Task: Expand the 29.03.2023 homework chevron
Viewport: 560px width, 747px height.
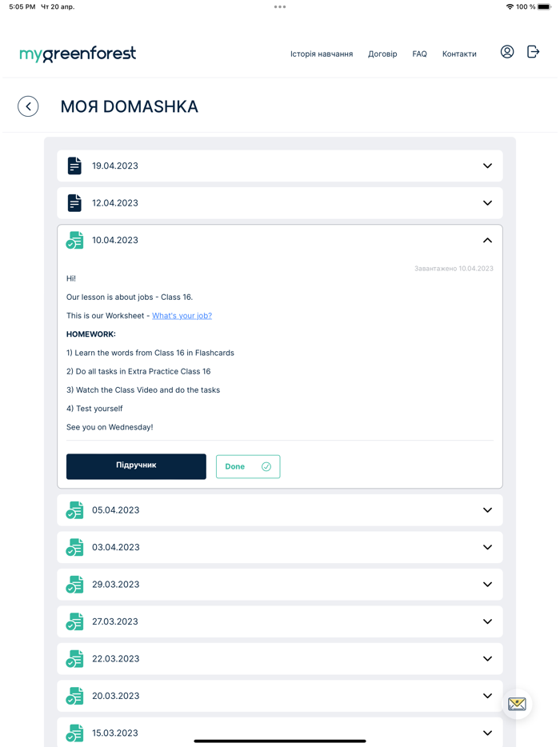Action: [x=487, y=585]
